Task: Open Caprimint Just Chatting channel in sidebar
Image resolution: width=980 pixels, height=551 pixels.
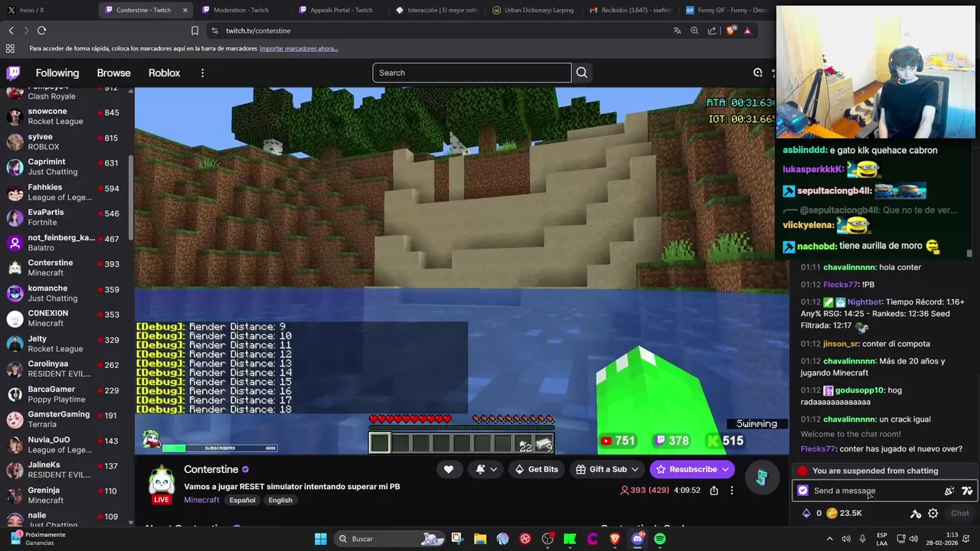Action: click(x=67, y=167)
